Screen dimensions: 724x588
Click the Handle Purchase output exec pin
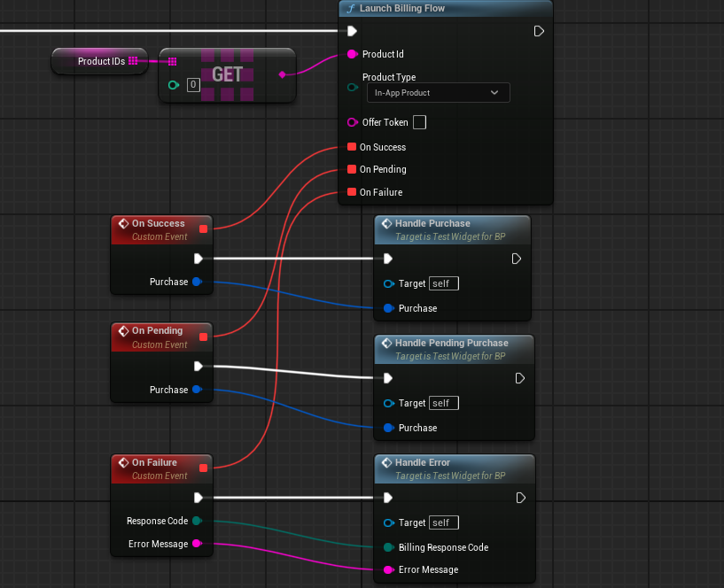click(518, 259)
